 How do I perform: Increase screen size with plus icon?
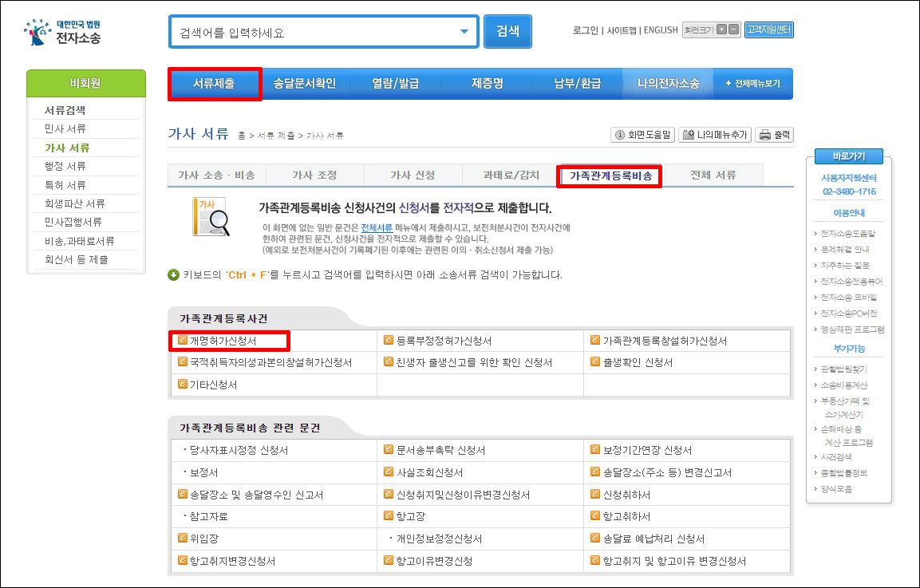click(x=721, y=30)
